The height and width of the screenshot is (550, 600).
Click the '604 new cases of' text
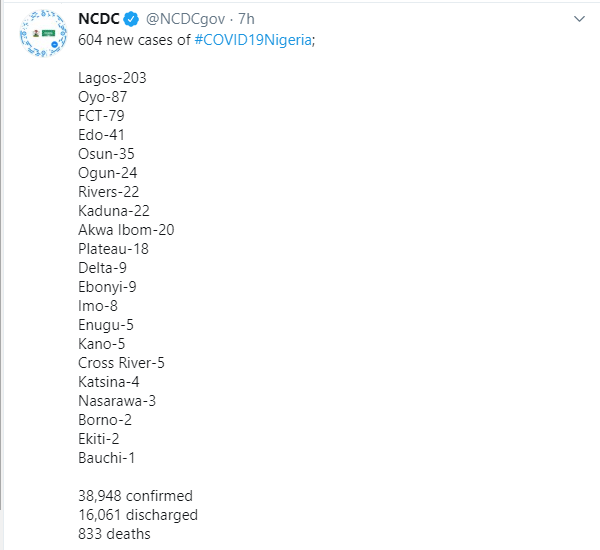tap(134, 40)
